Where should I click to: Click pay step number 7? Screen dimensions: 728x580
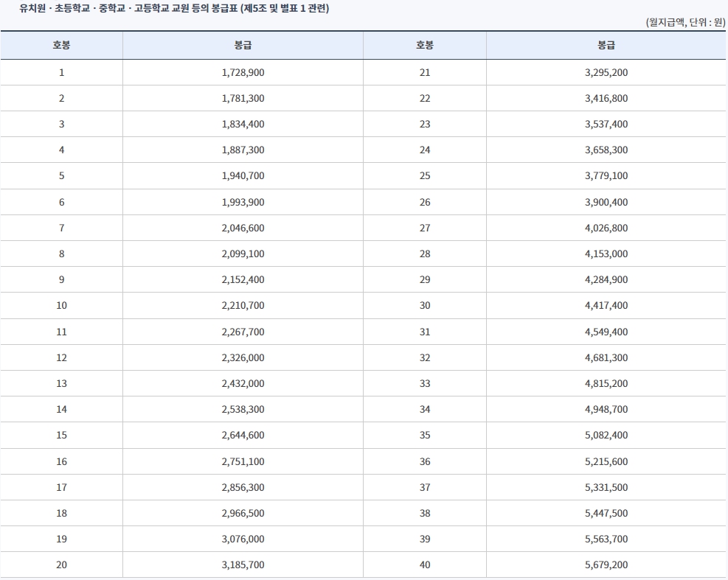pyautogui.click(x=61, y=228)
